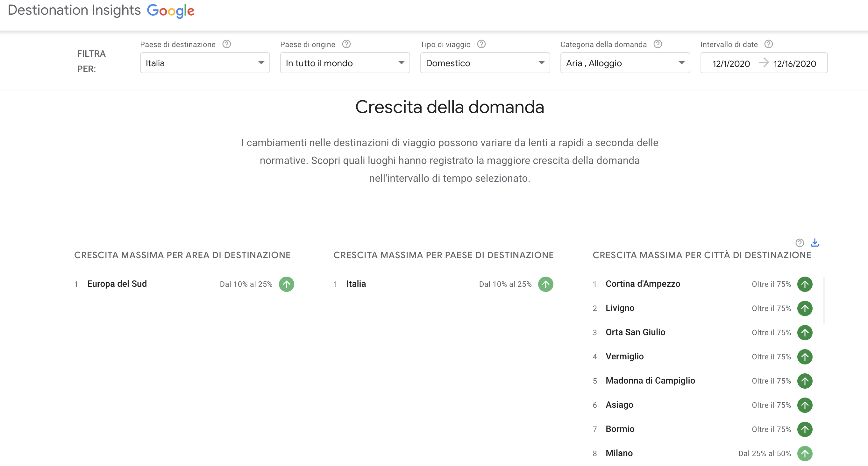Select Livigno in the city list

click(x=620, y=308)
